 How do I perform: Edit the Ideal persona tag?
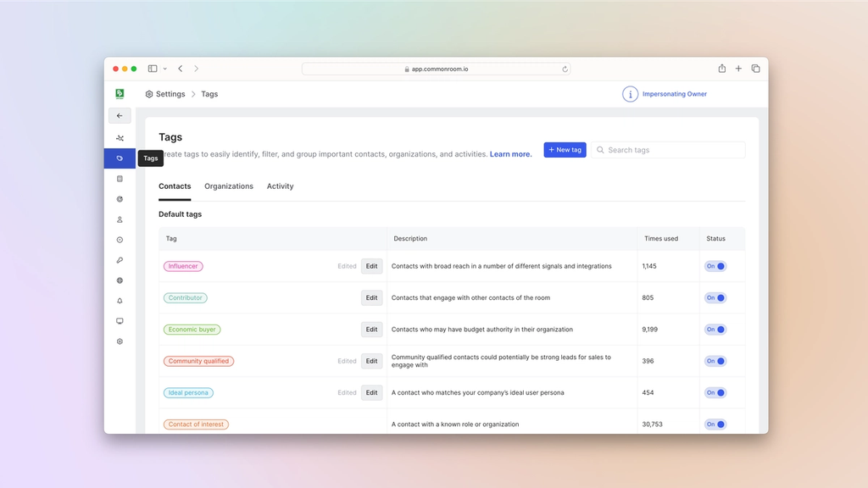(371, 393)
